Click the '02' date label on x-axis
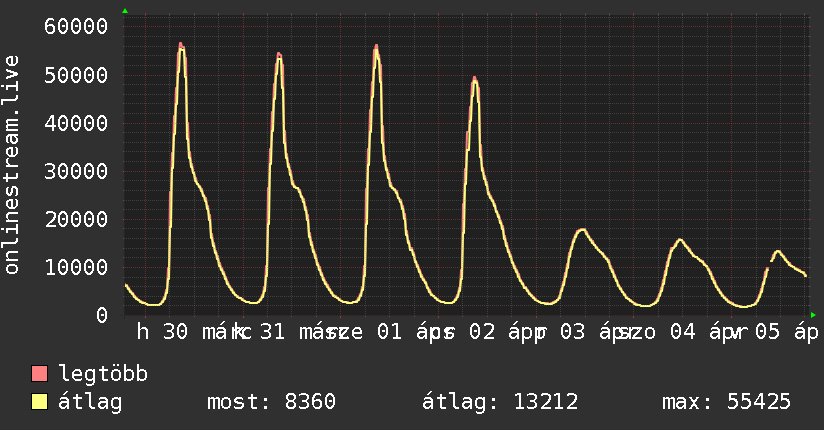Screen dimensions: 824x430 [482, 332]
